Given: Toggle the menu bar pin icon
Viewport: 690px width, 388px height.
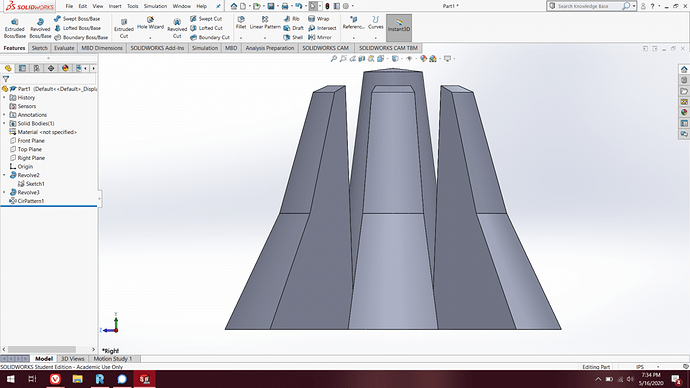Looking at the screenshot, I should coord(218,6).
